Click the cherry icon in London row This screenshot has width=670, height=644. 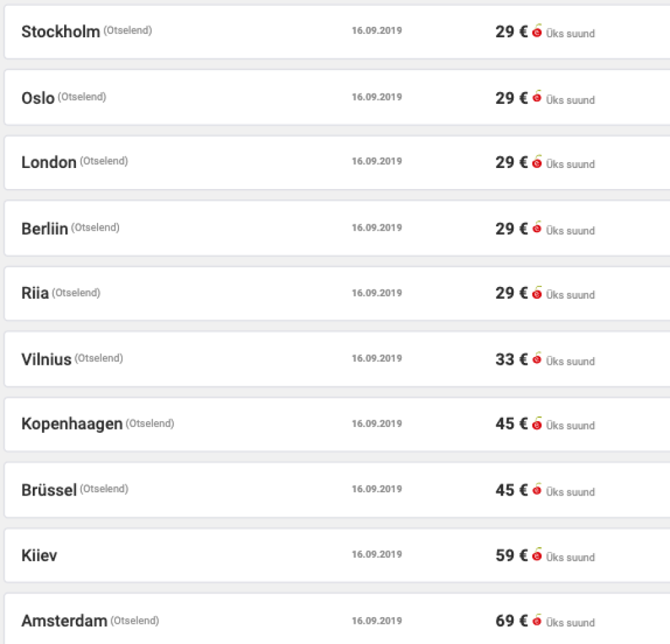537,162
